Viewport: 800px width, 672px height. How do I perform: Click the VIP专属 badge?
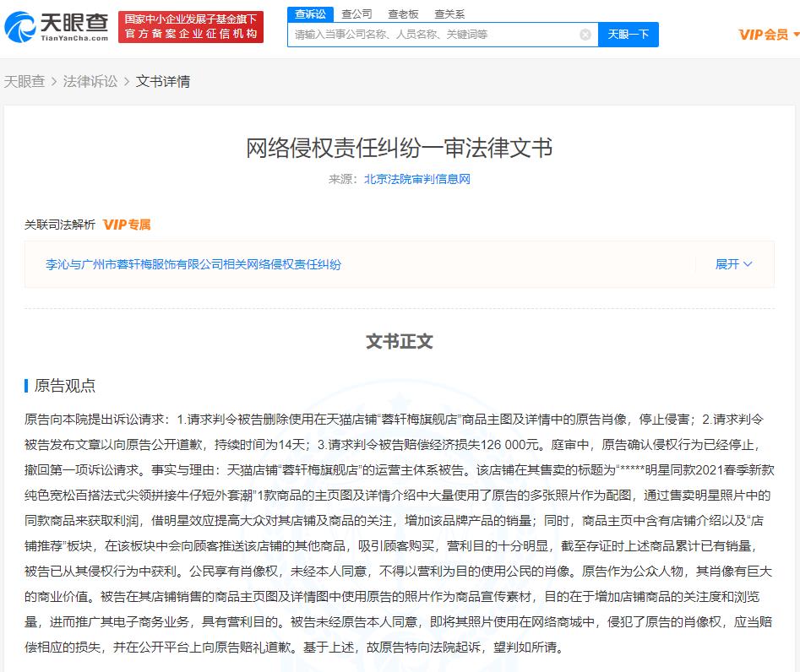[127, 225]
